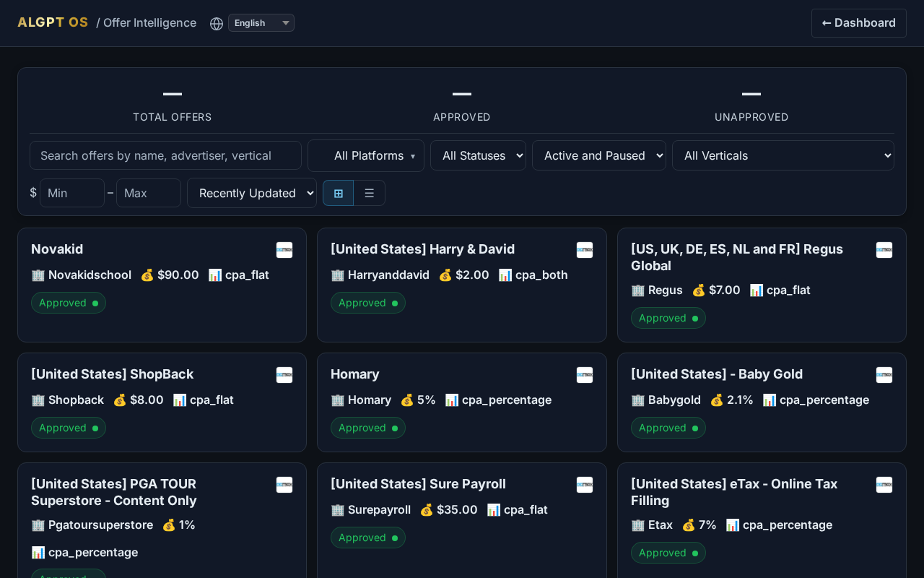The width and height of the screenshot is (924, 578).
Task: Switch to grid view
Action: click(338, 193)
